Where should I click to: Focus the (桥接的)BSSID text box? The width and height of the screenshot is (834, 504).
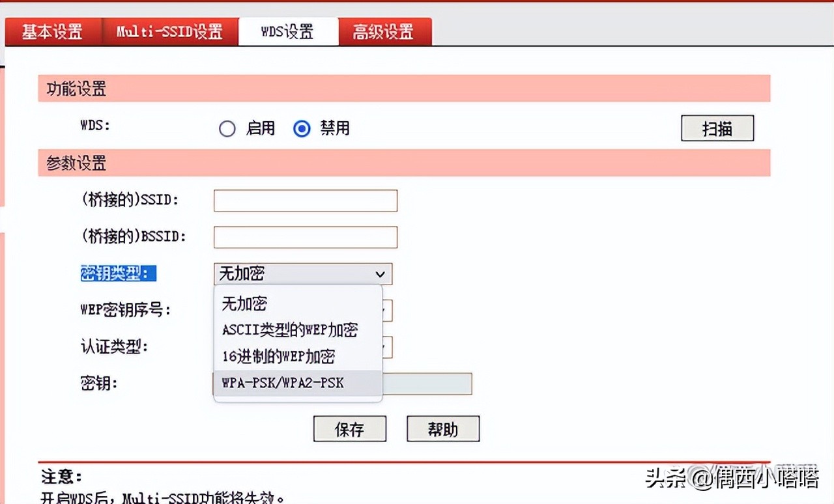(x=305, y=237)
